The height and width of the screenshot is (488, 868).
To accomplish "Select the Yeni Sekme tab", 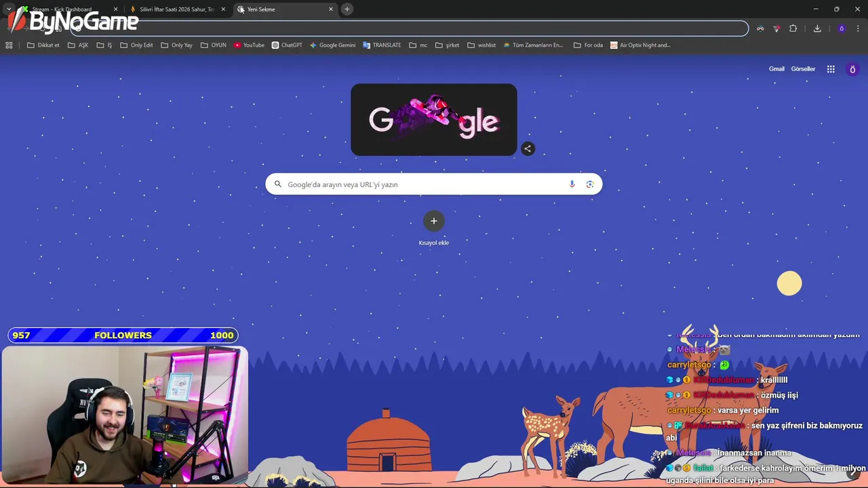I will 285,9.
